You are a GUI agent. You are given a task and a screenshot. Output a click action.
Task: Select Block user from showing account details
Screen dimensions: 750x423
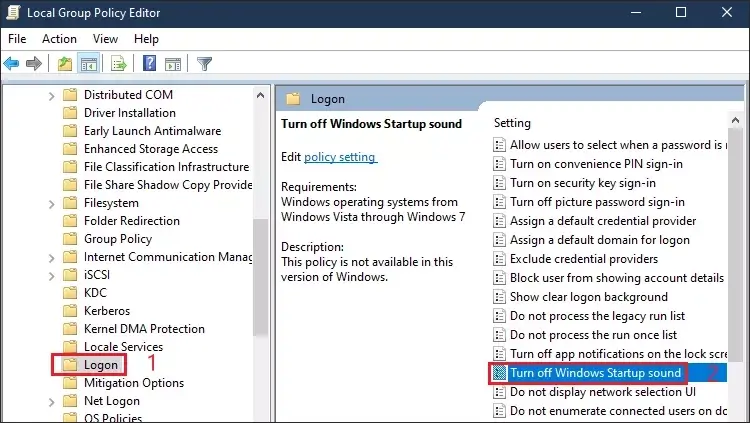[x=617, y=278]
